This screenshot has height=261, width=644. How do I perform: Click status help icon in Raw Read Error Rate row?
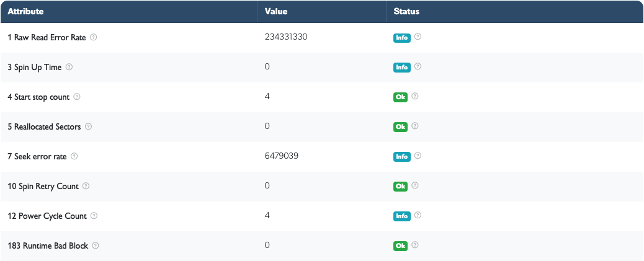click(418, 37)
